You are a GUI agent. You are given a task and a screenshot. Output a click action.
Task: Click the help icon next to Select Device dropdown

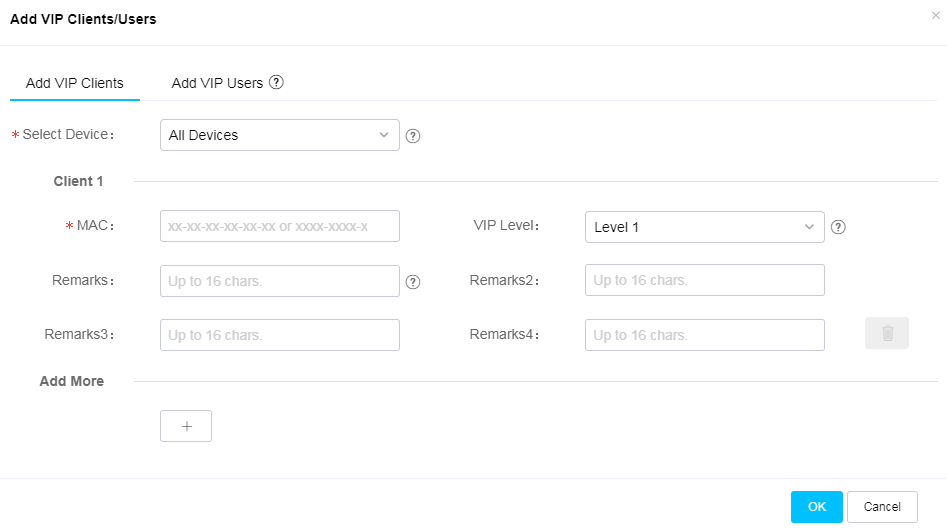pos(413,136)
